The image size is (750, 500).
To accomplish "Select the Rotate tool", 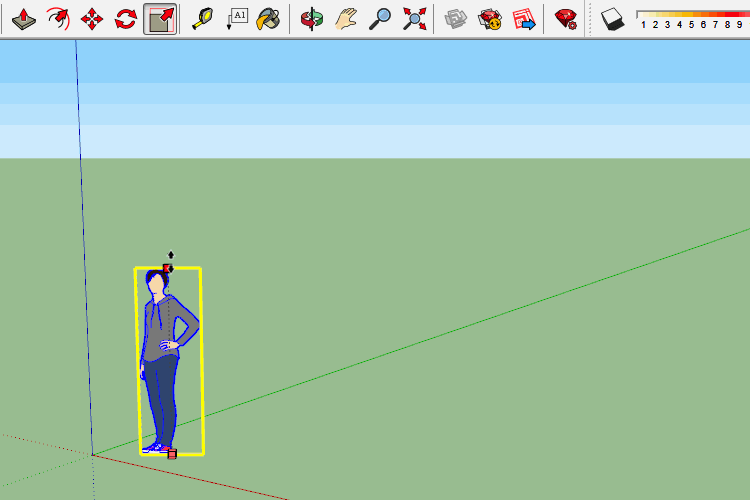I will (126, 18).
